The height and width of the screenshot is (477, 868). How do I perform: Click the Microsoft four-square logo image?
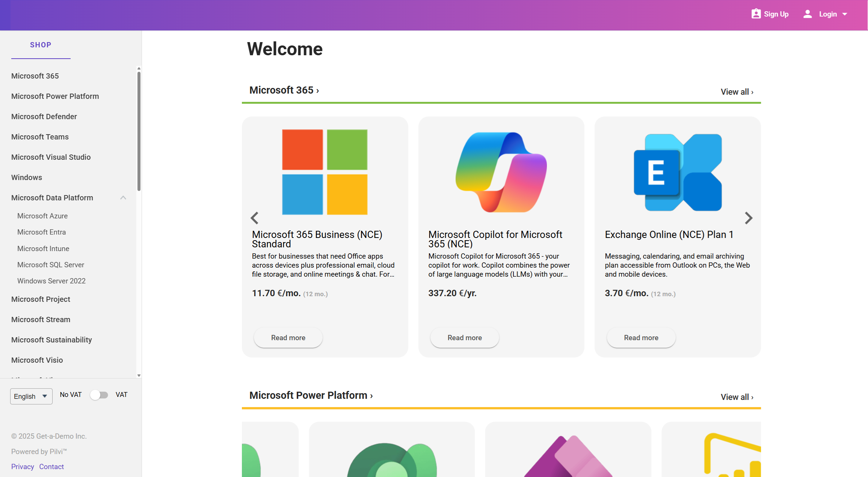325,172
